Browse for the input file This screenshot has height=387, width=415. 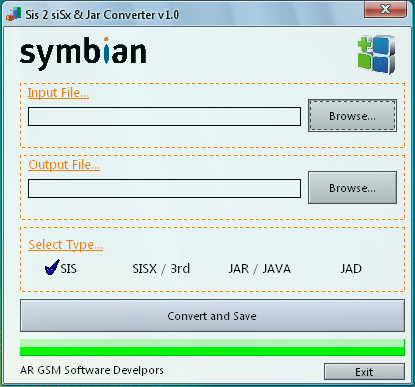pos(352,115)
